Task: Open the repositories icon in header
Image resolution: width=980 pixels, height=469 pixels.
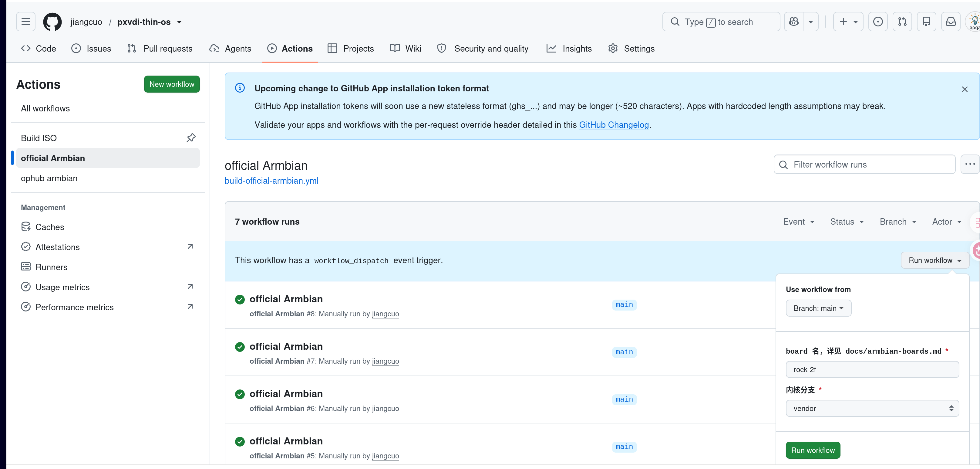Action: pyautogui.click(x=926, y=22)
